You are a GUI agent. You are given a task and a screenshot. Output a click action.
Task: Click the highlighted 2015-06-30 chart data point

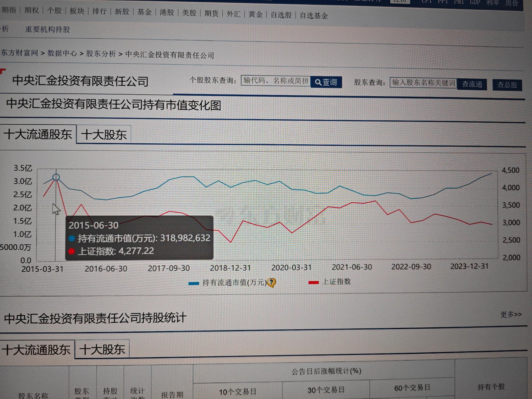[56, 177]
